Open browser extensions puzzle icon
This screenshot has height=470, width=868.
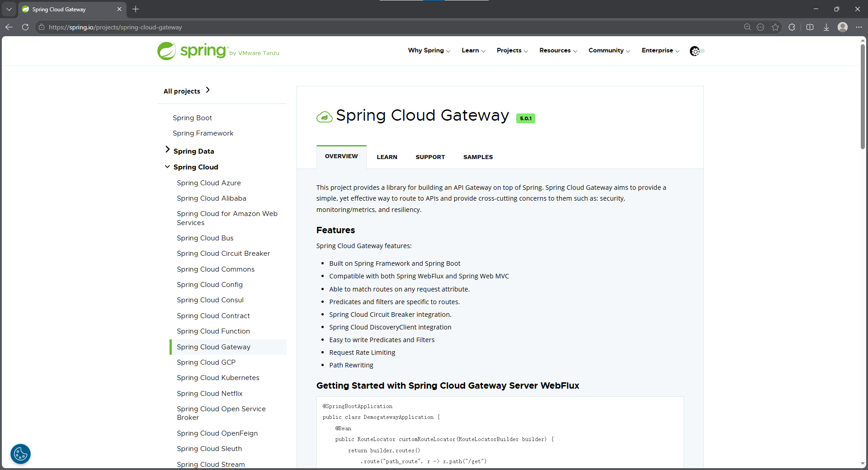pos(792,27)
